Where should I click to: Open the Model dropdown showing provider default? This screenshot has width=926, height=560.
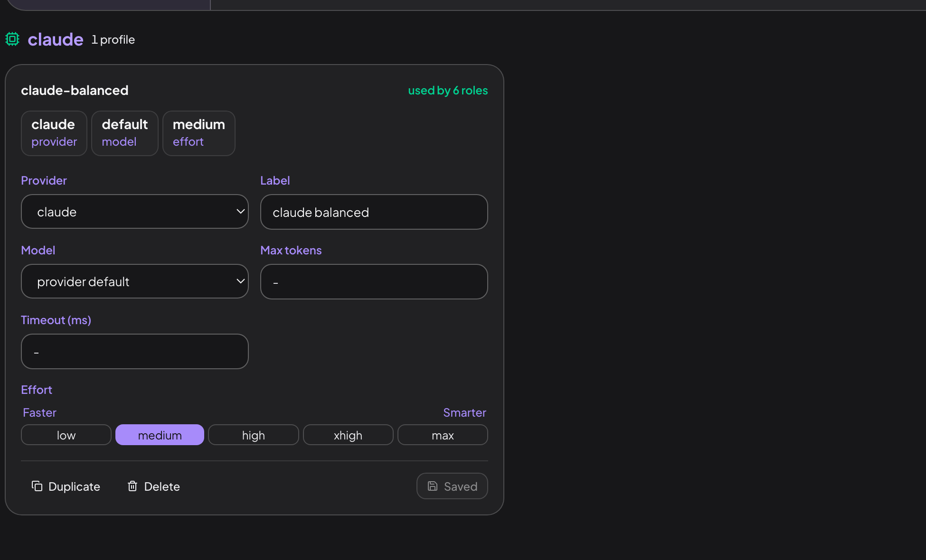click(135, 281)
